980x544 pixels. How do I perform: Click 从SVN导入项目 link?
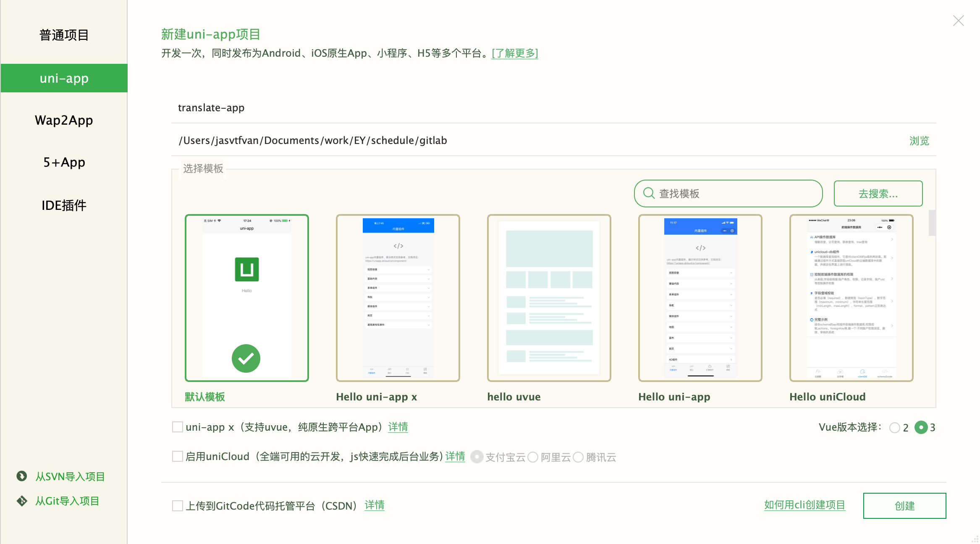[70, 476]
